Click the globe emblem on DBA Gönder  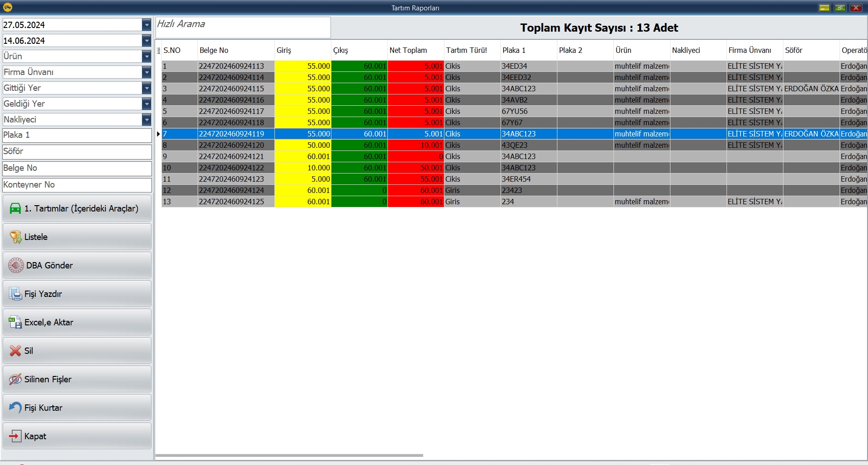15,265
